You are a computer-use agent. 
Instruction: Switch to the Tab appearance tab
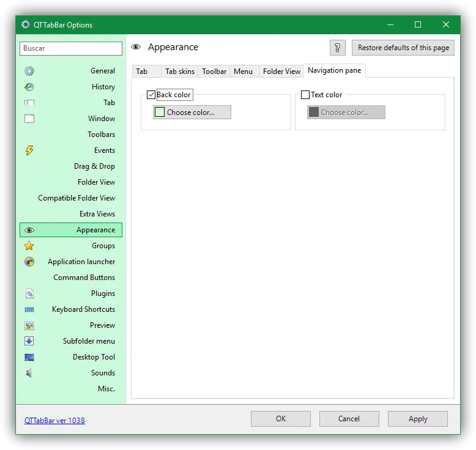[147, 72]
